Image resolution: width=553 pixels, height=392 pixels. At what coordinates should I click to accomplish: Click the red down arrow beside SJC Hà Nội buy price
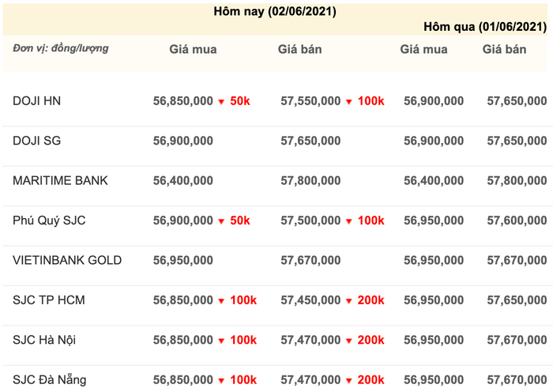pyautogui.click(x=221, y=341)
